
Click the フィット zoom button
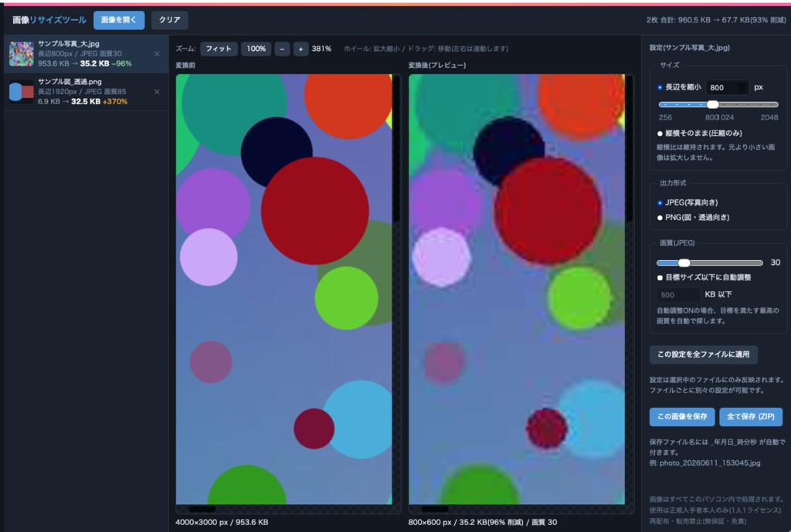pos(219,49)
